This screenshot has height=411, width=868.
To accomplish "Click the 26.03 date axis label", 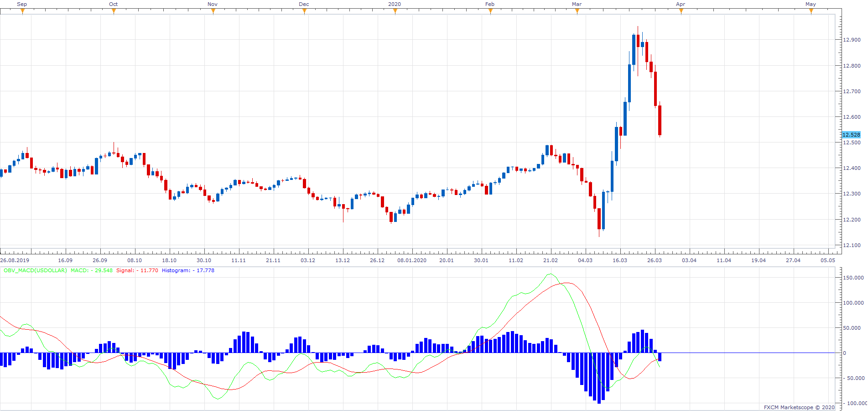I will pyautogui.click(x=655, y=260).
